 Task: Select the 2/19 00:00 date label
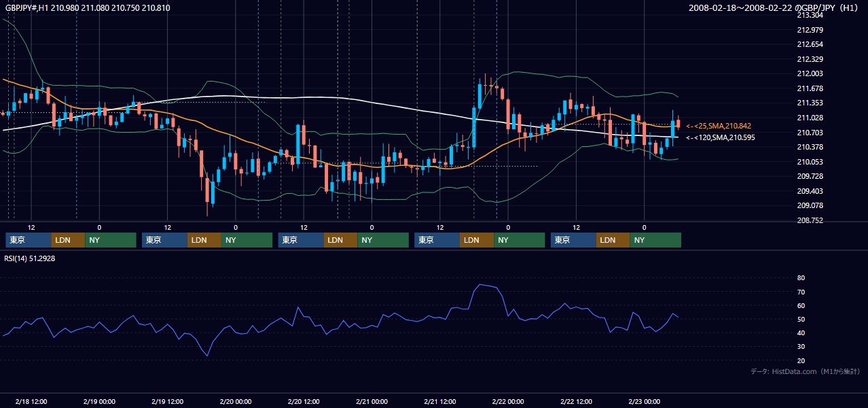[99, 401]
